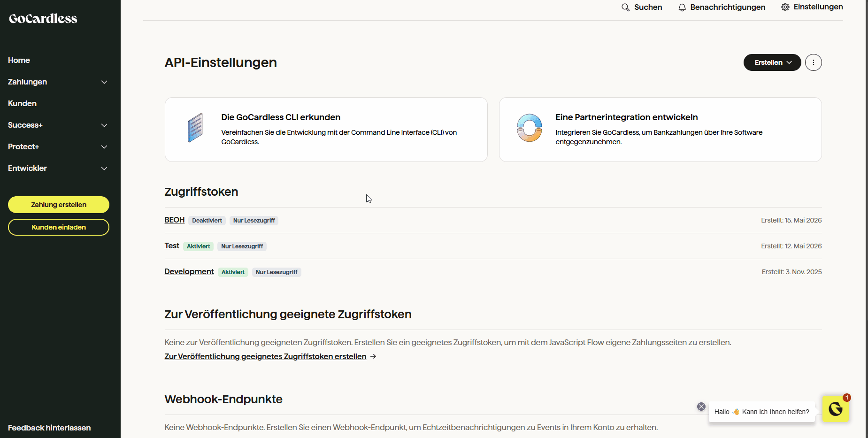Open Einstellungen text in header

click(818, 7)
